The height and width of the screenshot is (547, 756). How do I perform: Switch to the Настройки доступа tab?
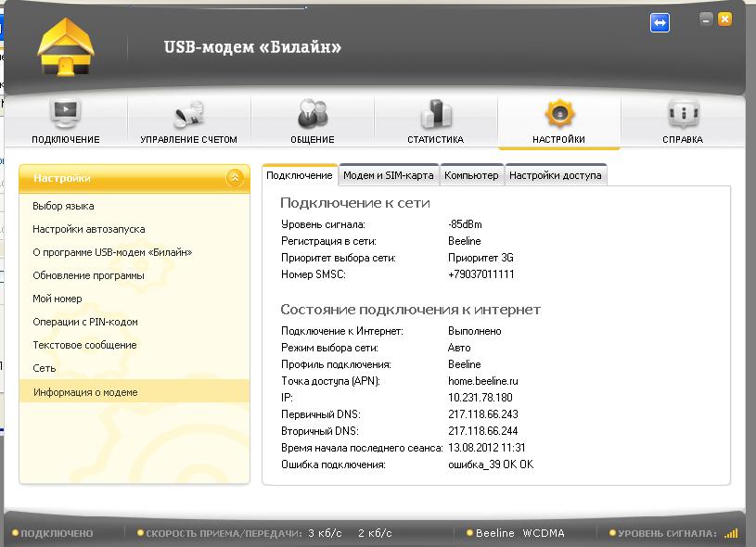(556, 175)
